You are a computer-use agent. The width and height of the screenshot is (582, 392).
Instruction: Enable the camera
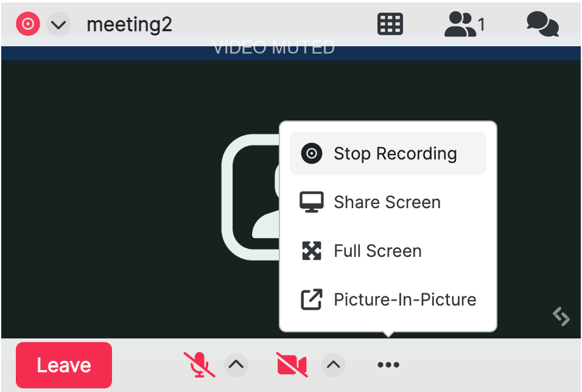point(291,365)
